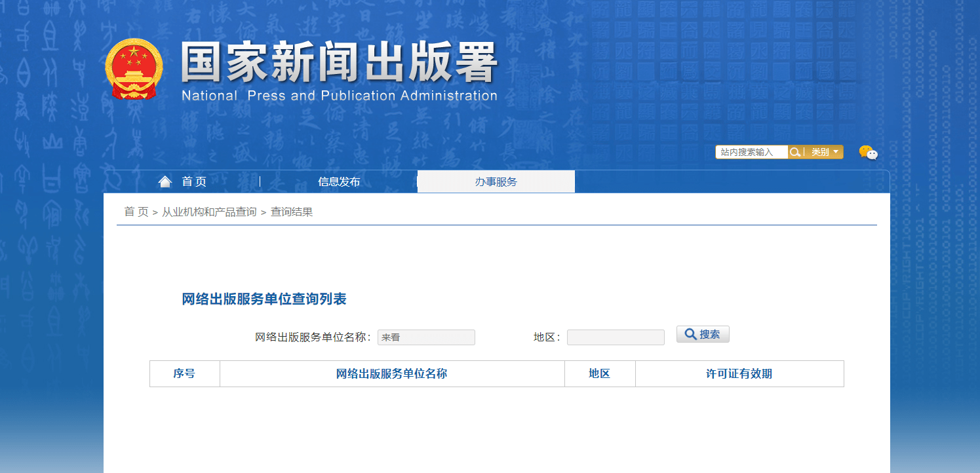980x473 pixels.
Task: Expand the 类别 category dropdown
Action: (x=825, y=152)
